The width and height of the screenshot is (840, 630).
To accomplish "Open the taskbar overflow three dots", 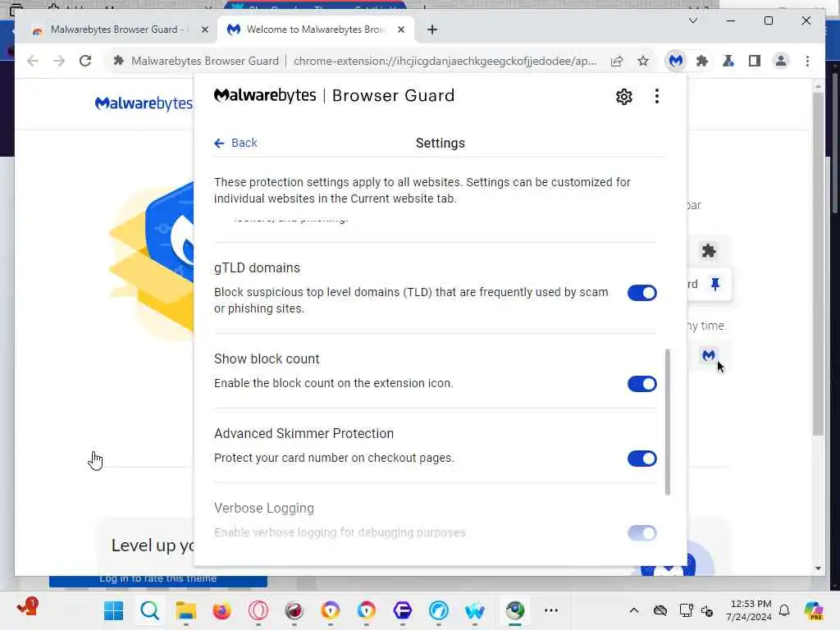I will 551,610.
